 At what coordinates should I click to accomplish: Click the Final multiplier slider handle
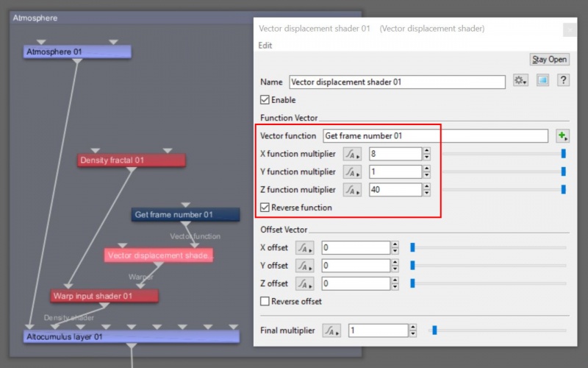click(x=434, y=330)
